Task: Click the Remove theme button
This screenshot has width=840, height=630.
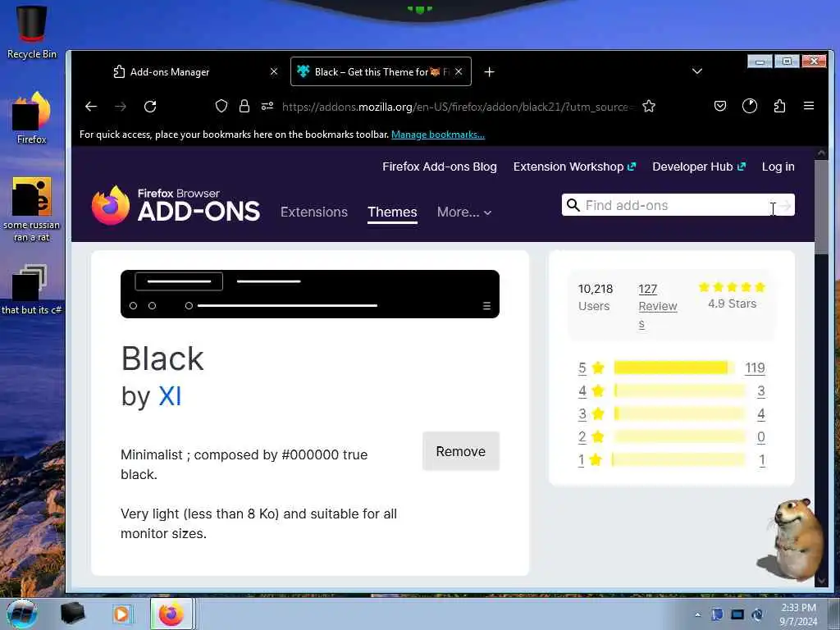Action: pos(461,452)
